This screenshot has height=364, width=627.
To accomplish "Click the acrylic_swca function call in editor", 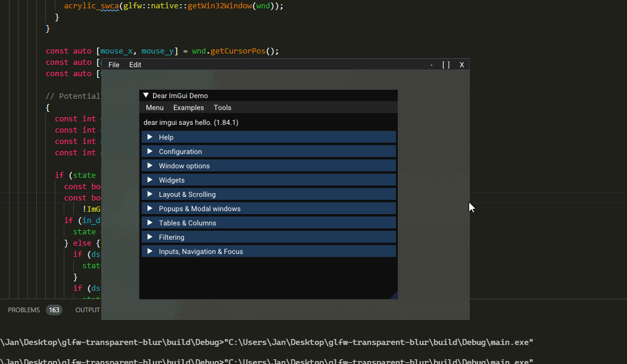I will click(x=92, y=6).
